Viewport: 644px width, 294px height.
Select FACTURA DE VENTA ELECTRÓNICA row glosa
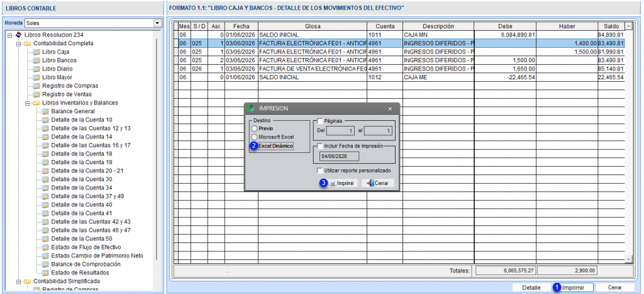(313, 69)
